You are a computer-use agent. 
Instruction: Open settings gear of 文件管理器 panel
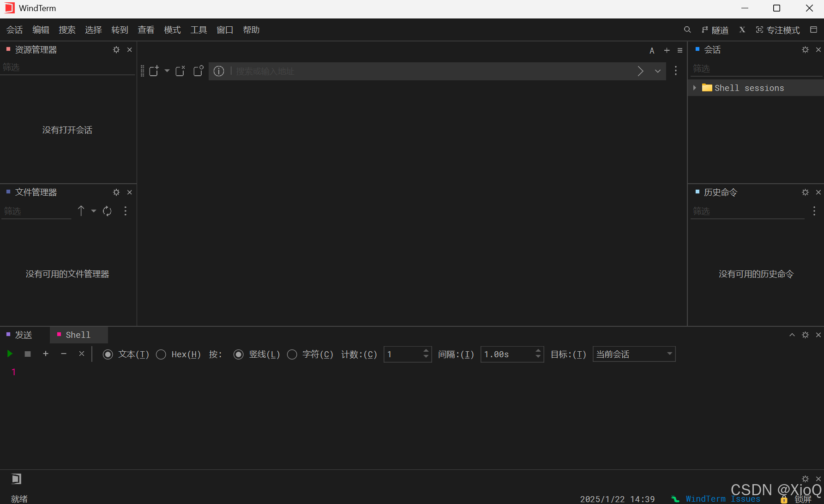click(x=116, y=192)
